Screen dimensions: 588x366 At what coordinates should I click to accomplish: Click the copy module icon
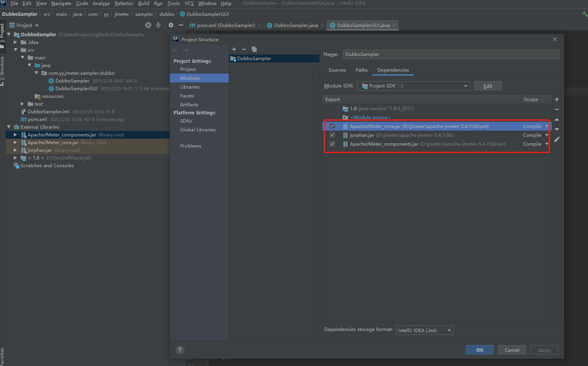pyautogui.click(x=254, y=49)
